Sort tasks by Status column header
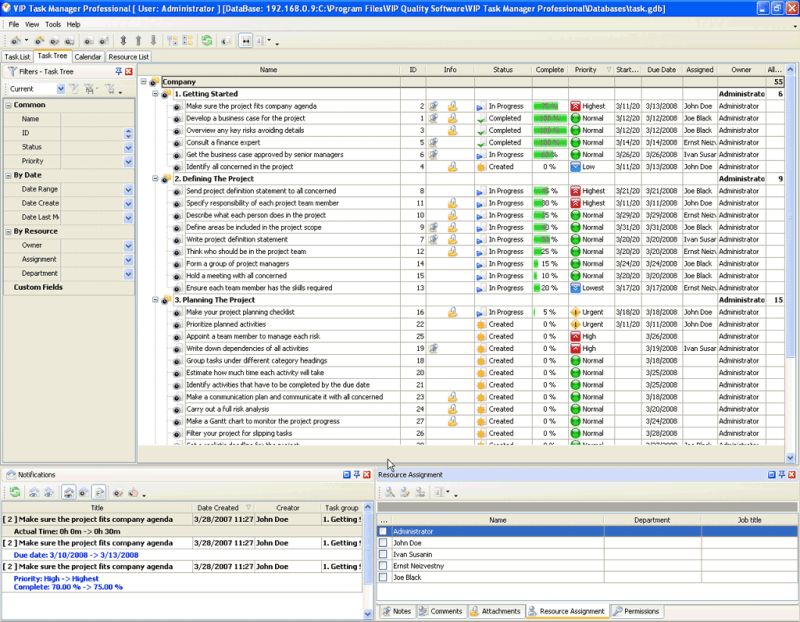 pyautogui.click(x=503, y=69)
